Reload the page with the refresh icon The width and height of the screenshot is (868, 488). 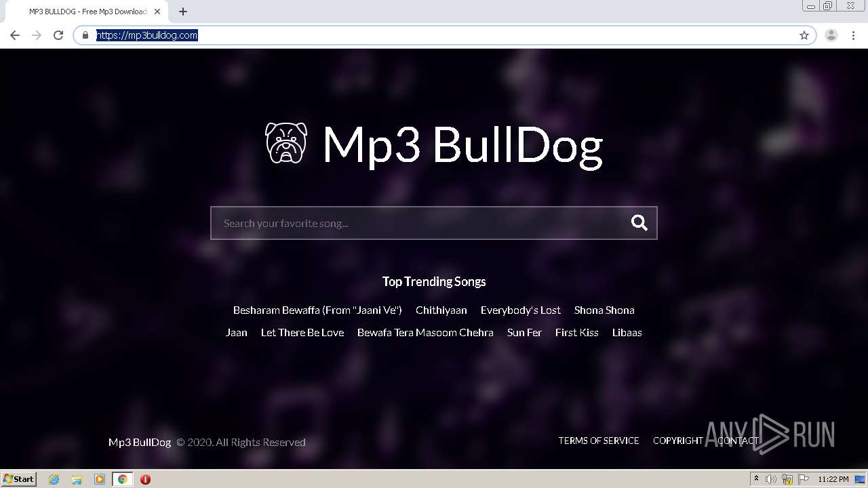tap(58, 35)
